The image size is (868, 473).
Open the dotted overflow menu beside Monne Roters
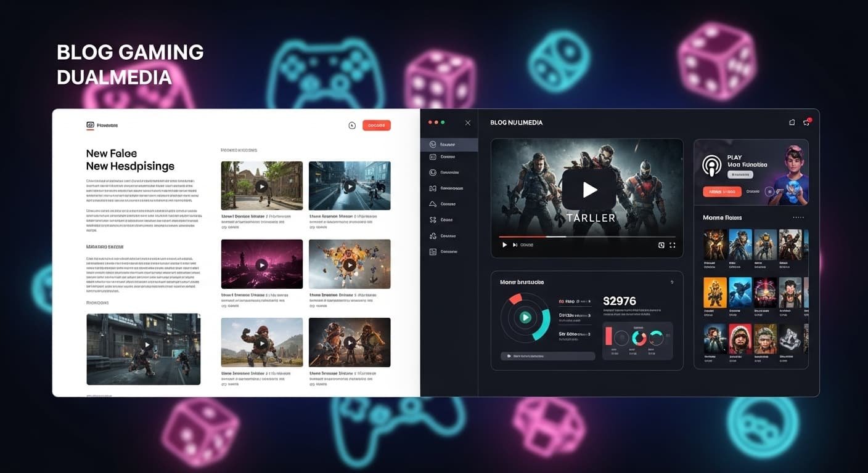[x=798, y=217]
